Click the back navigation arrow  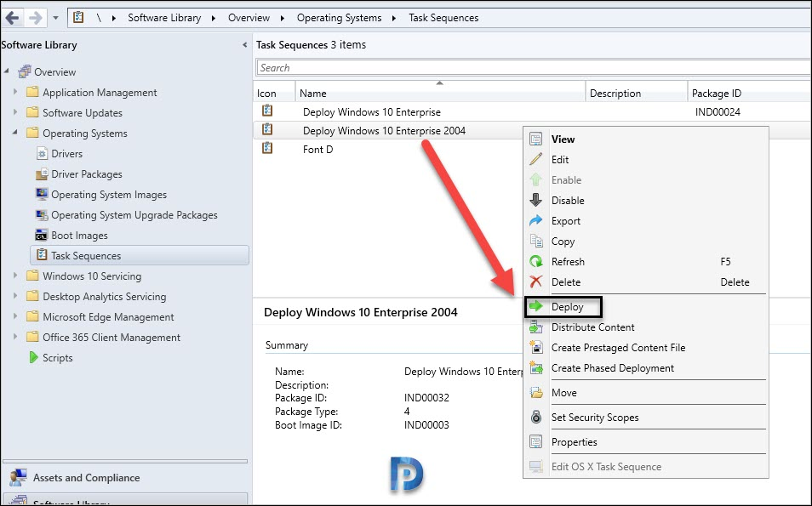13,18
